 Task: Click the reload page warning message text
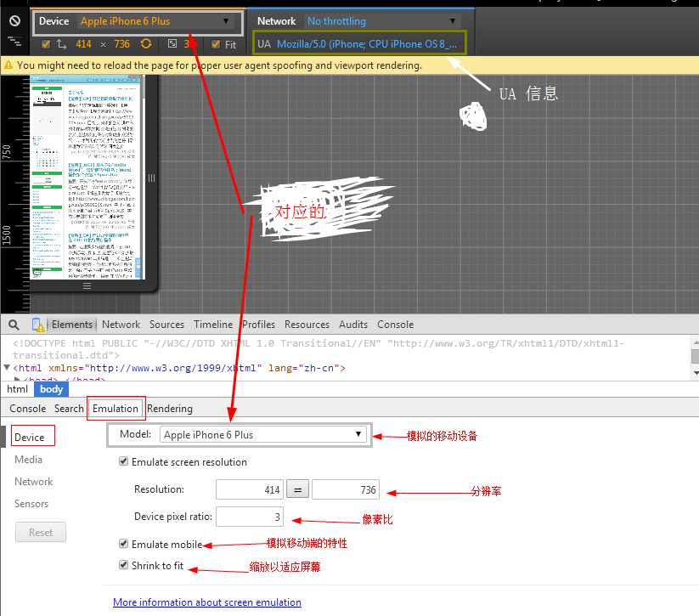pos(219,65)
